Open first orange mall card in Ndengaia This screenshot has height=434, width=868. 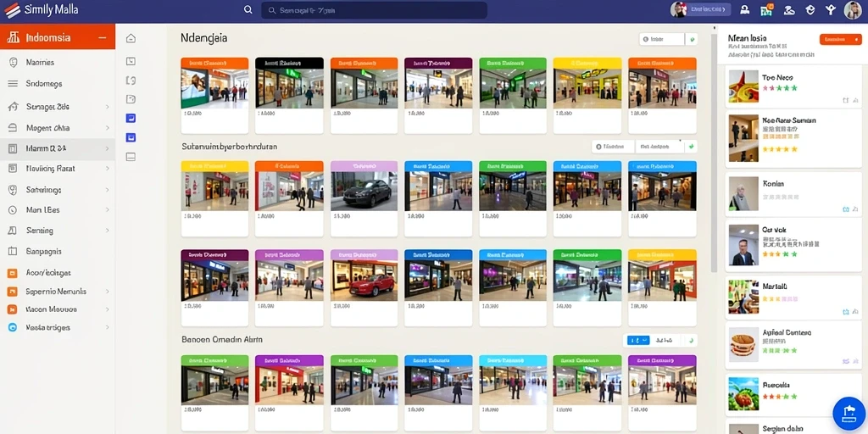click(x=214, y=95)
